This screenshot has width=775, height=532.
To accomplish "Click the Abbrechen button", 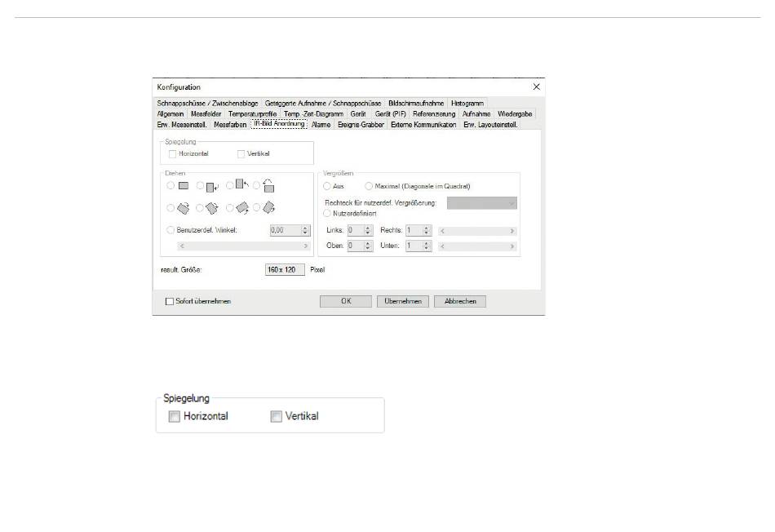I will (x=460, y=301).
